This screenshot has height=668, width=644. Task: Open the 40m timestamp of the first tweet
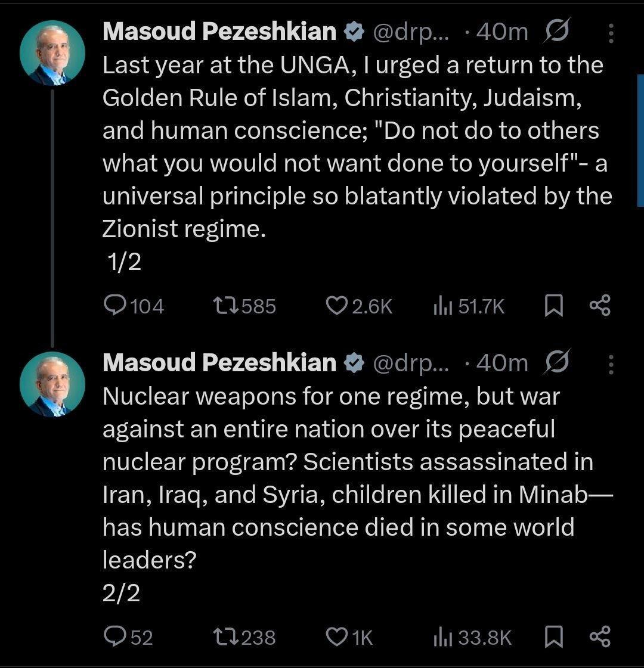502,31
